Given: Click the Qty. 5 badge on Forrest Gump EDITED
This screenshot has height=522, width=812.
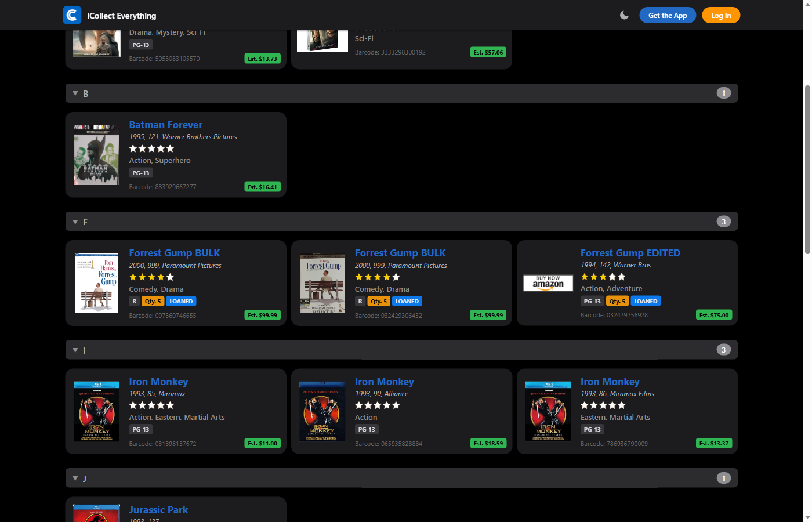Looking at the screenshot, I should click(x=617, y=301).
